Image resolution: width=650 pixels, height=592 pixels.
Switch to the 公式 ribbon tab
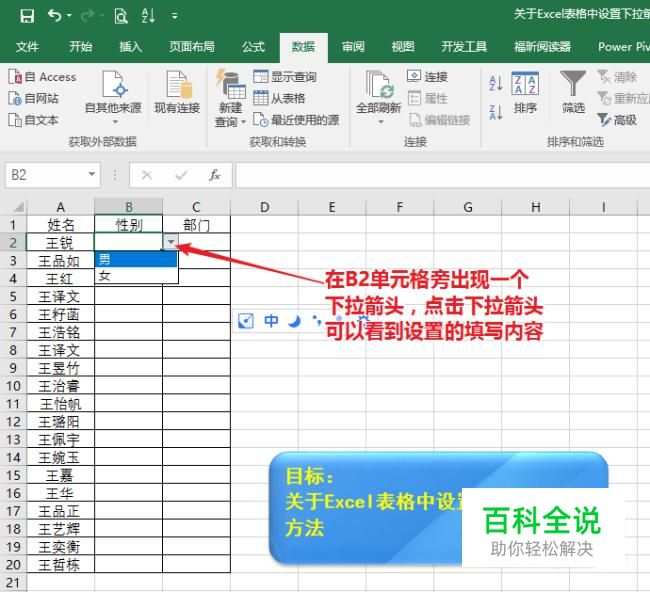(253, 46)
